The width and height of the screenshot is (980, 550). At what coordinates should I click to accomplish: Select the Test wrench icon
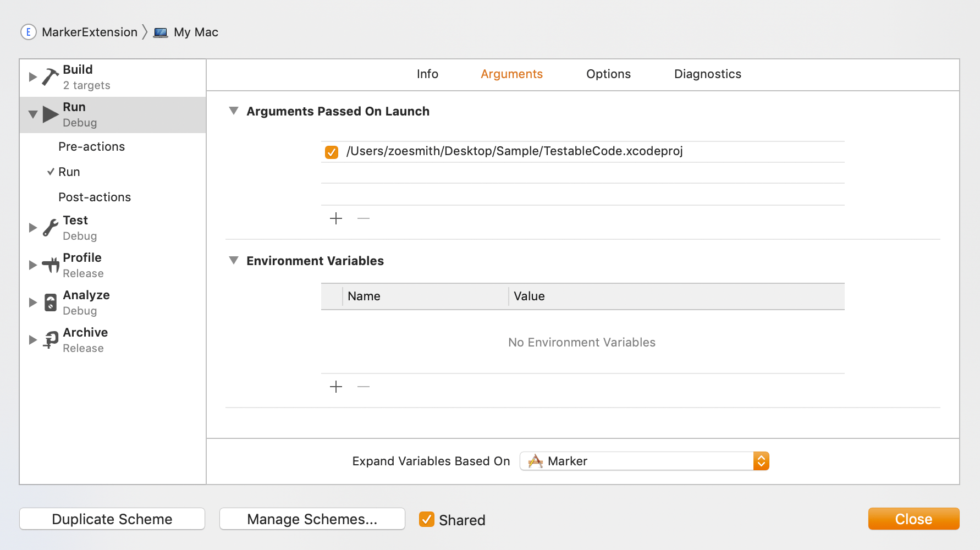50,227
